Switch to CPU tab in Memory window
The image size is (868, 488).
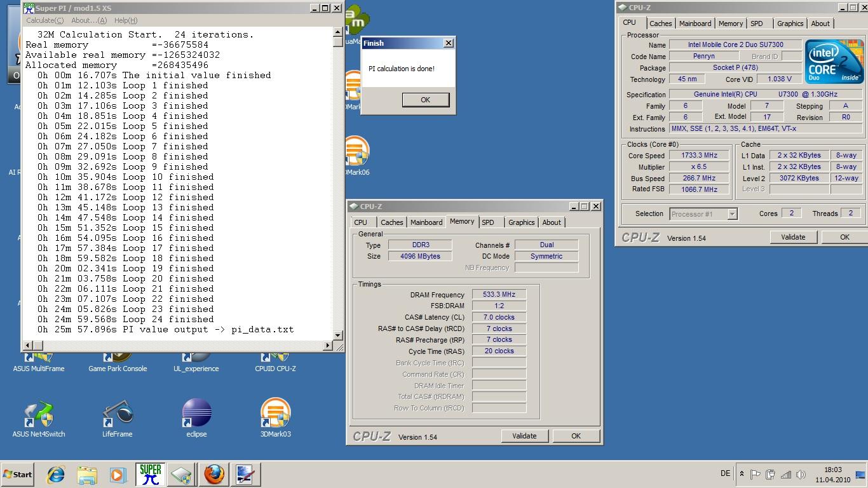[x=361, y=222]
